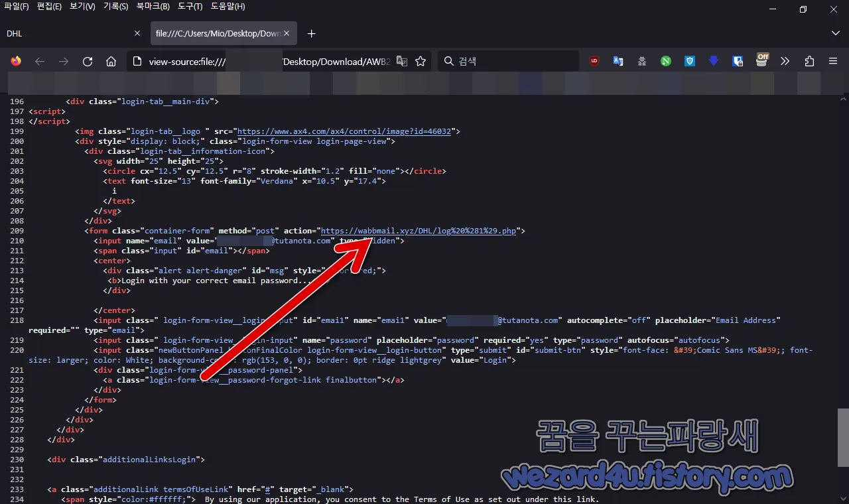Click the 'login-form-view login-page-view' class value
This screenshot has height=504, width=849.
click(x=316, y=141)
